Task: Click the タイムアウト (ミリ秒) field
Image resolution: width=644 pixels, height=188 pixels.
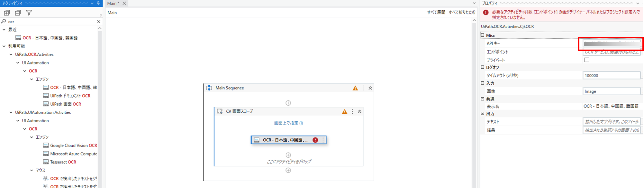Action: 612,75
